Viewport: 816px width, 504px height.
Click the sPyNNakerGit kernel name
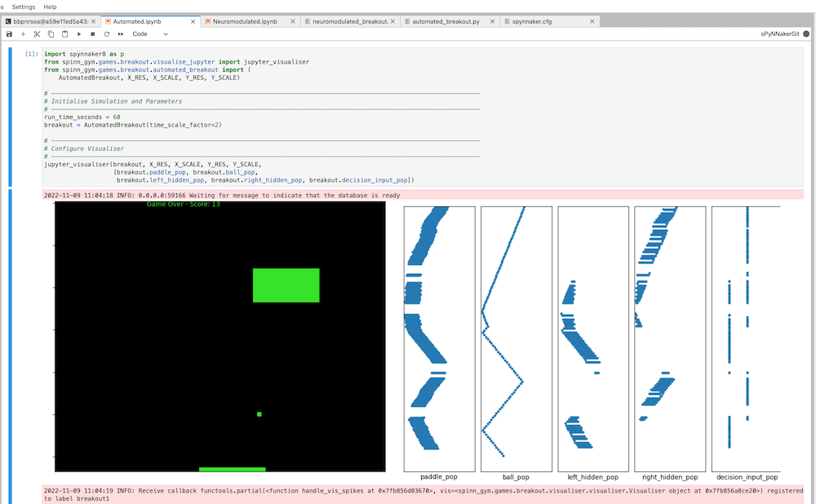(779, 33)
